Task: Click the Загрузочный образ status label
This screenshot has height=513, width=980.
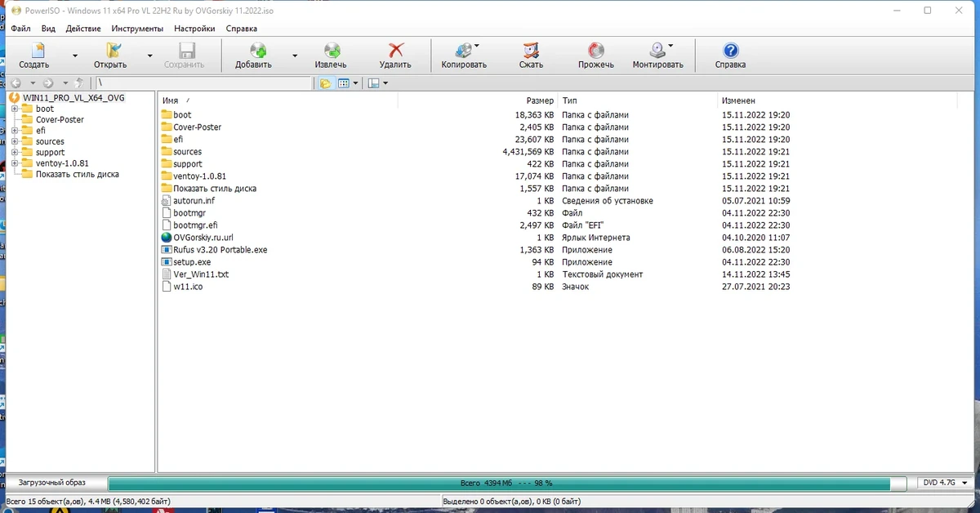Action: [x=55, y=483]
